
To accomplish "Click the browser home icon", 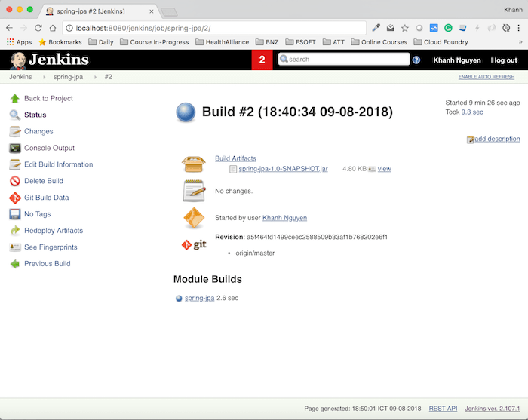I will click(53, 28).
